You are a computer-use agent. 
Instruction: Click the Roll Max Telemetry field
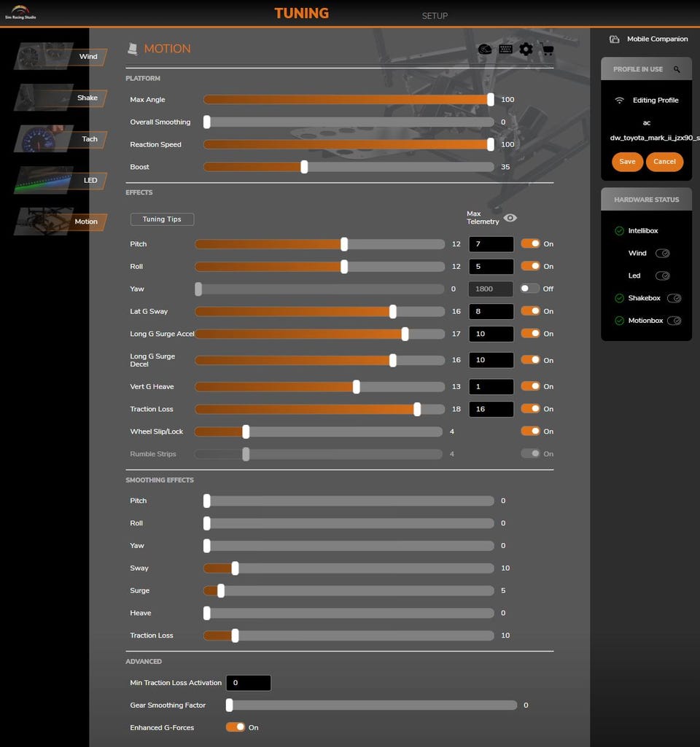[x=491, y=266]
